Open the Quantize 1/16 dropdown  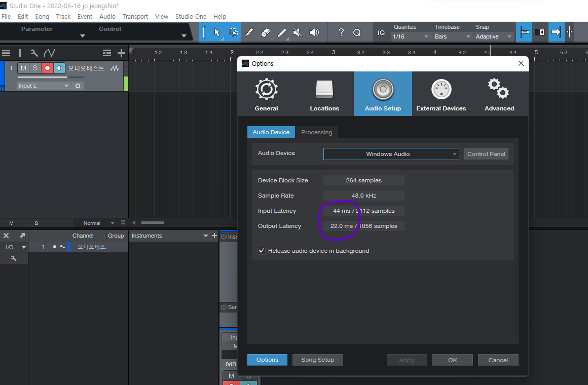tap(410, 37)
